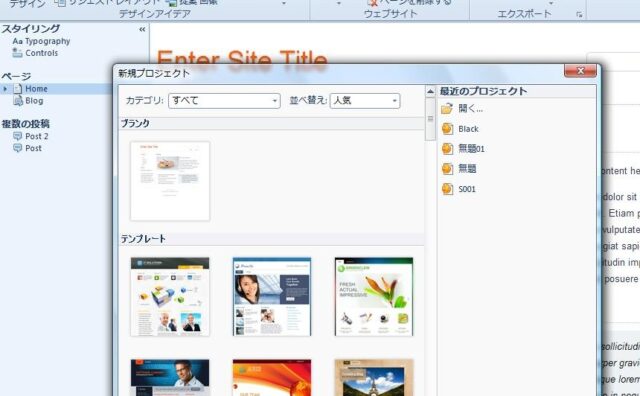The height and width of the screenshot is (396, 640).
Task: Click scroll-up arrow of template list
Action: coord(430,92)
